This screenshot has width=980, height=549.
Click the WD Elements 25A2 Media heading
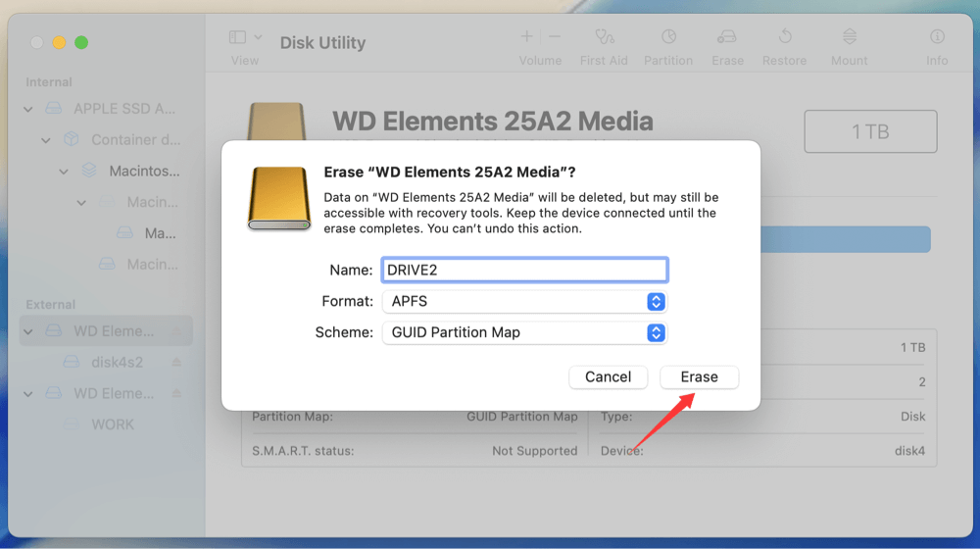(x=493, y=122)
